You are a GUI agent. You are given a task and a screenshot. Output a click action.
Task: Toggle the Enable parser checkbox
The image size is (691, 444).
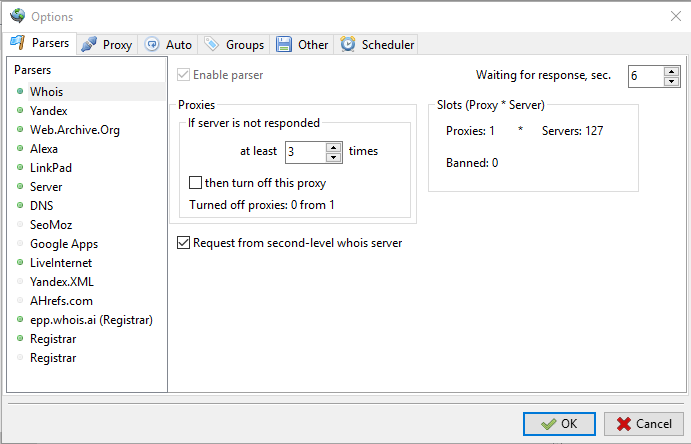click(x=183, y=74)
